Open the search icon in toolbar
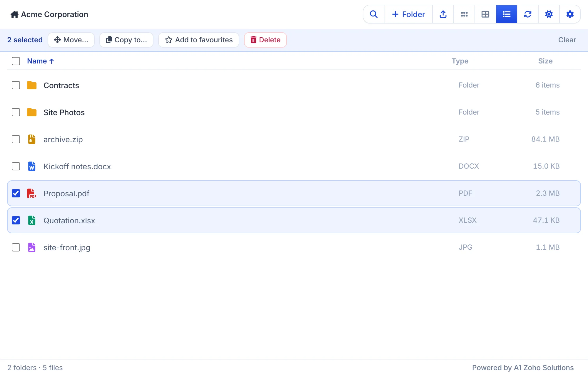Viewport: 588px width, 376px height. coord(374,14)
